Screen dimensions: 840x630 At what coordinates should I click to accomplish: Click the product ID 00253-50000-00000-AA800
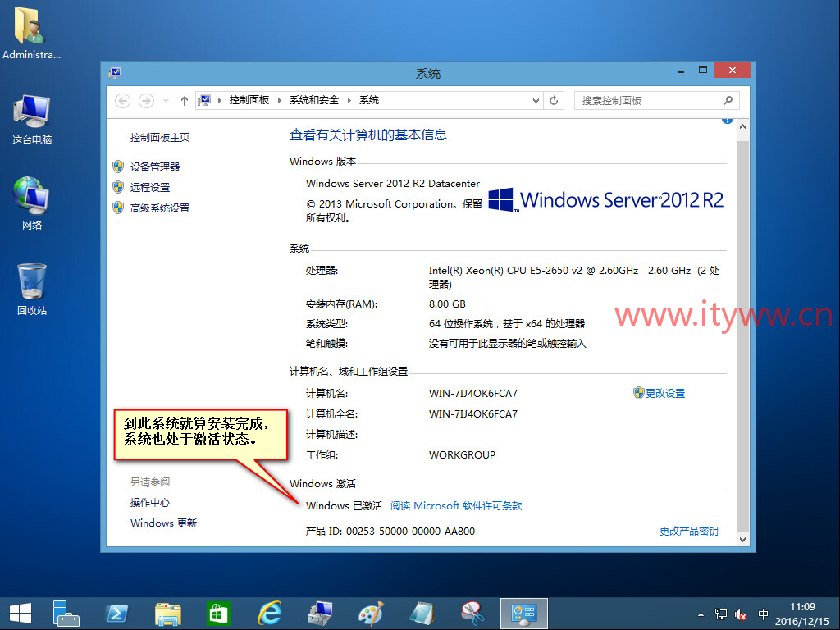coord(410,531)
